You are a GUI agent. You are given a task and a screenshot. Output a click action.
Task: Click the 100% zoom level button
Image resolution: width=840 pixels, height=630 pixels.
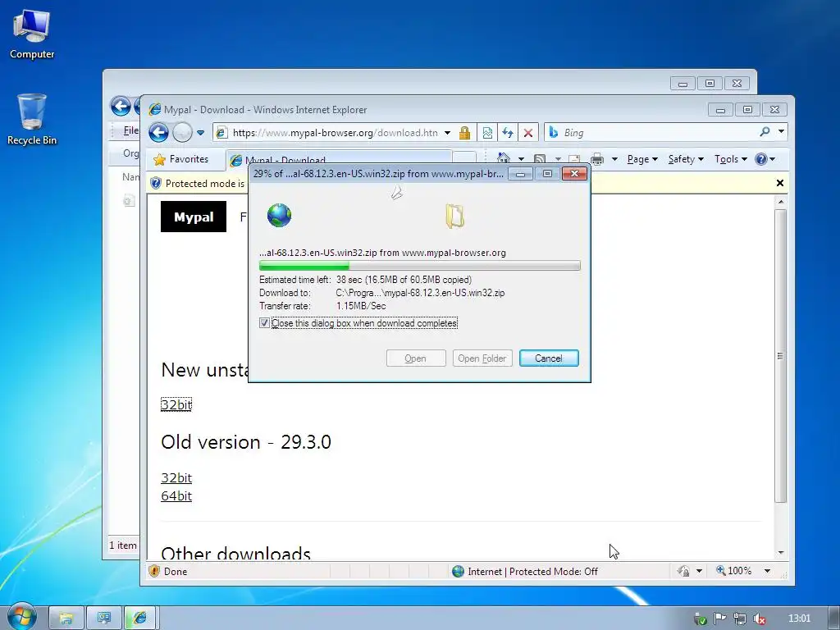point(734,571)
